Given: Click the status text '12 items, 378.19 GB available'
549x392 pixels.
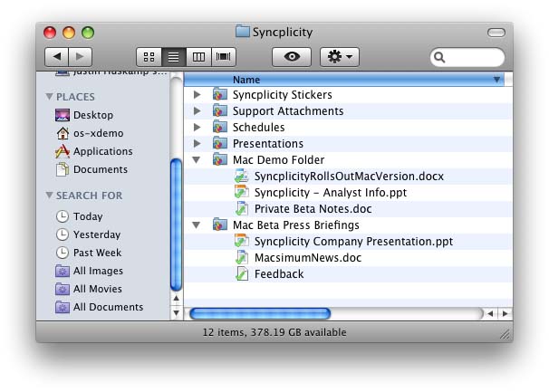Looking at the screenshot, I should click(274, 332).
